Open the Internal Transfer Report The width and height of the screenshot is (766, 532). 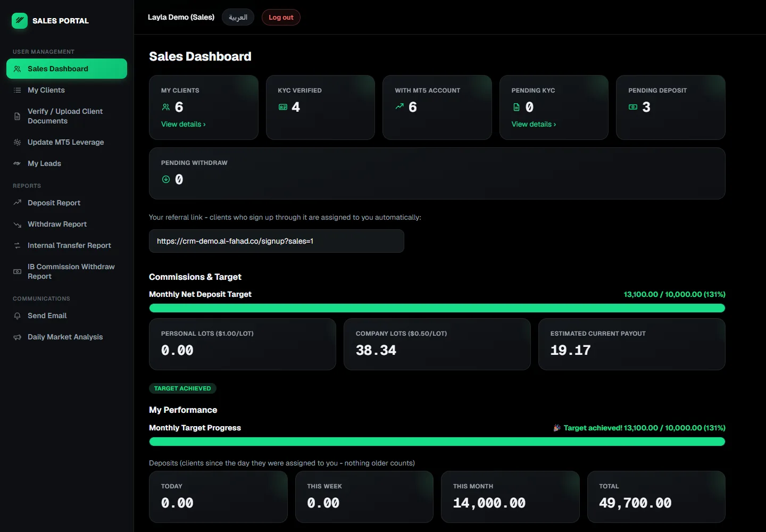point(66,245)
